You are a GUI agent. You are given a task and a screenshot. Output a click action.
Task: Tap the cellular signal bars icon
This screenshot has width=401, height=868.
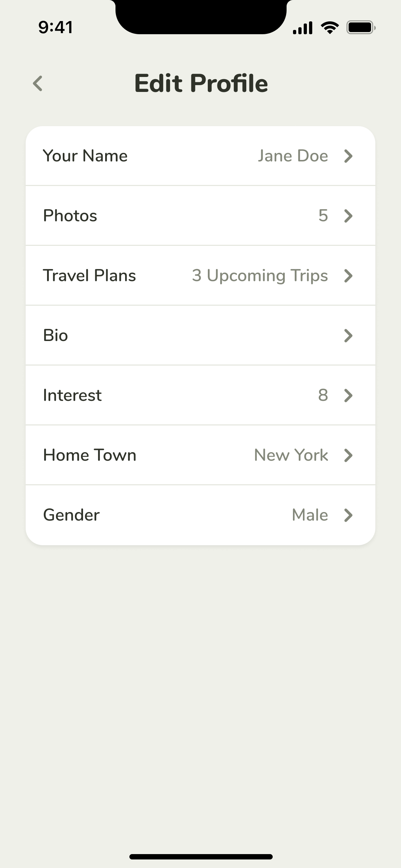pyautogui.click(x=303, y=28)
